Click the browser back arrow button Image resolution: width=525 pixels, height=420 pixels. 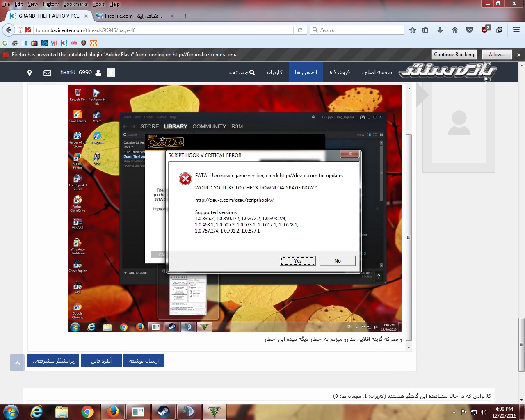click(8, 30)
